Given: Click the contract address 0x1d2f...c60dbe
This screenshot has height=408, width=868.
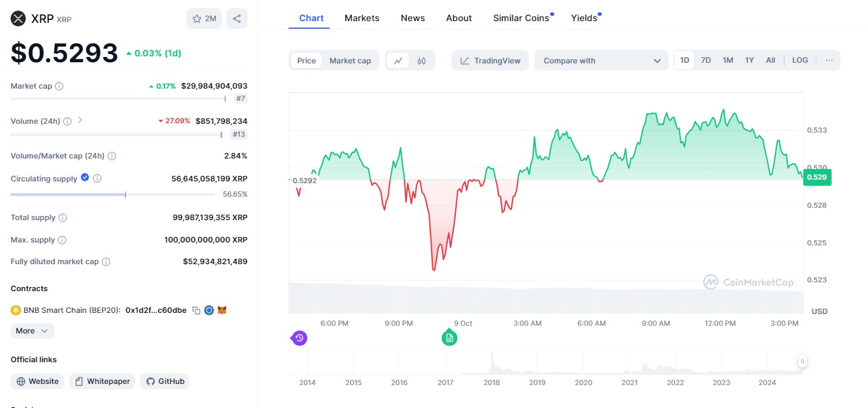Looking at the screenshot, I should click(156, 310).
